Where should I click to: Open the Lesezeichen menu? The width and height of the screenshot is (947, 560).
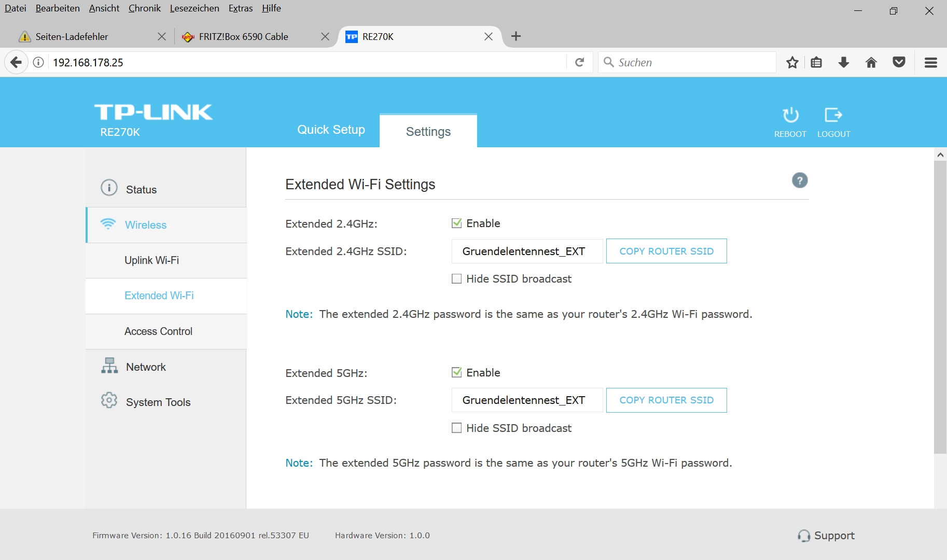click(x=194, y=8)
